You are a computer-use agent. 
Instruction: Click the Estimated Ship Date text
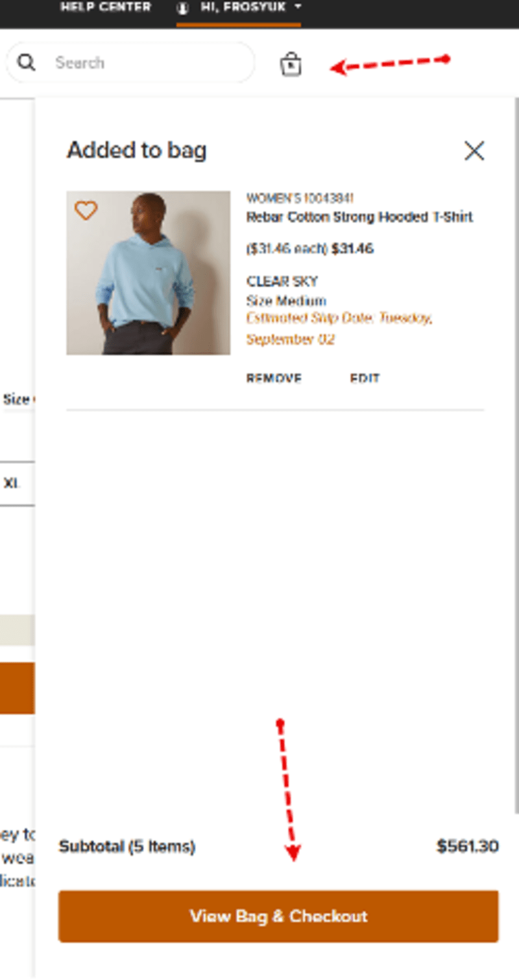(339, 328)
